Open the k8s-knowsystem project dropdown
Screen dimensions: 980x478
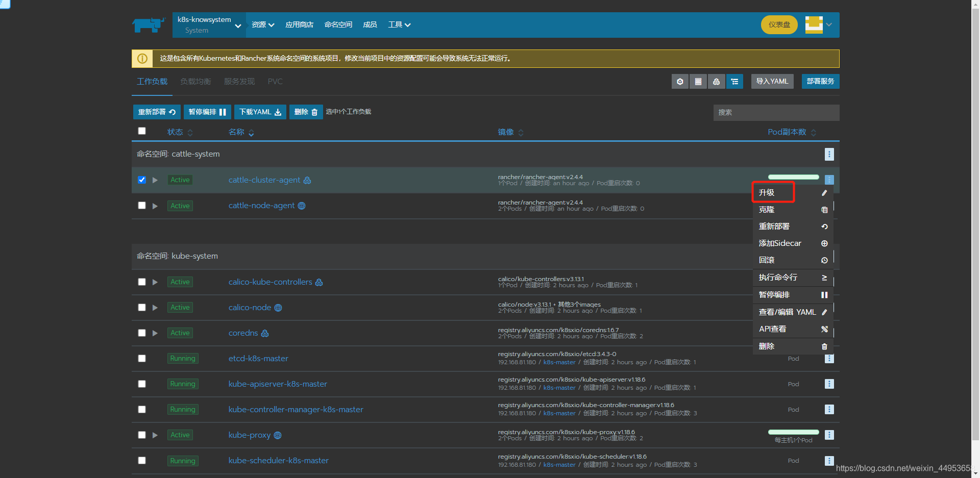point(209,25)
